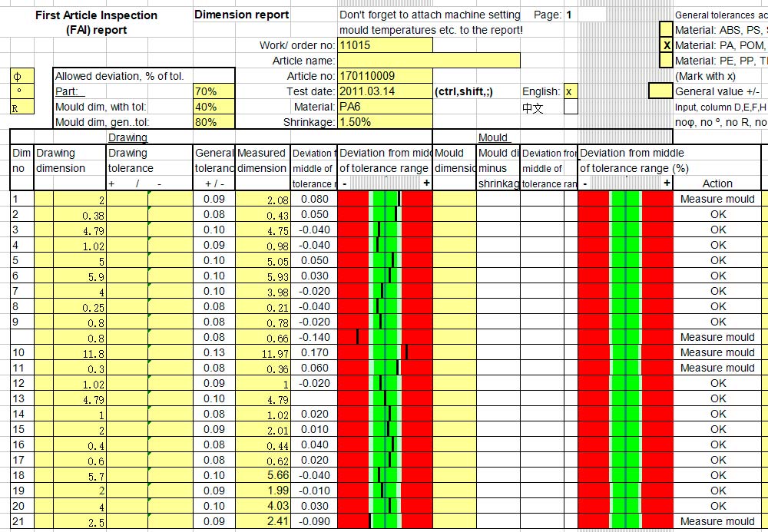Click measured dimension 11.97 cell
Viewport: 768px width, 532px height.
(x=263, y=352)
